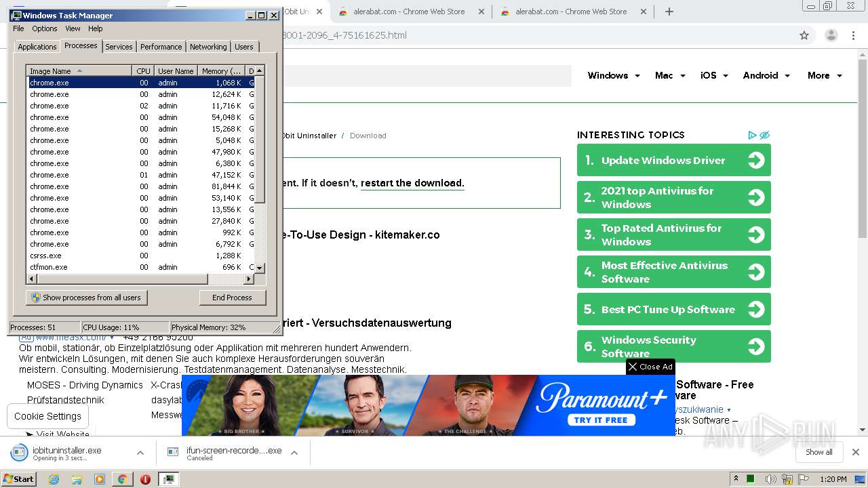Click process list horizontal scrollbar right arrow
This screenshot has height=488, width=868.
tap(248, 279)
